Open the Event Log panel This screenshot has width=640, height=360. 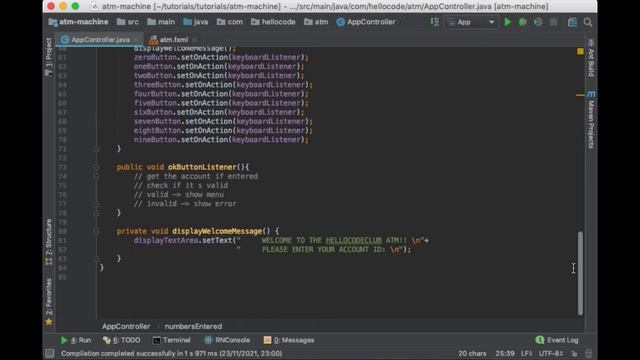pyautogui.click(x=557, y=340)
